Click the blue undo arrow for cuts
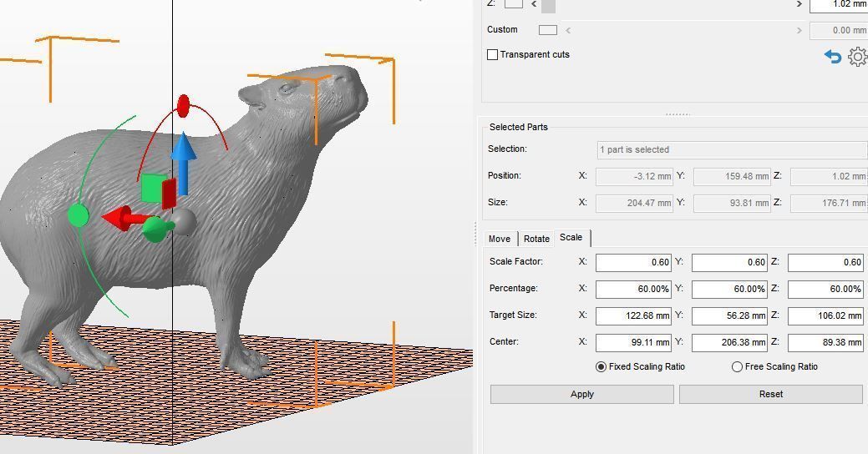 833,57
